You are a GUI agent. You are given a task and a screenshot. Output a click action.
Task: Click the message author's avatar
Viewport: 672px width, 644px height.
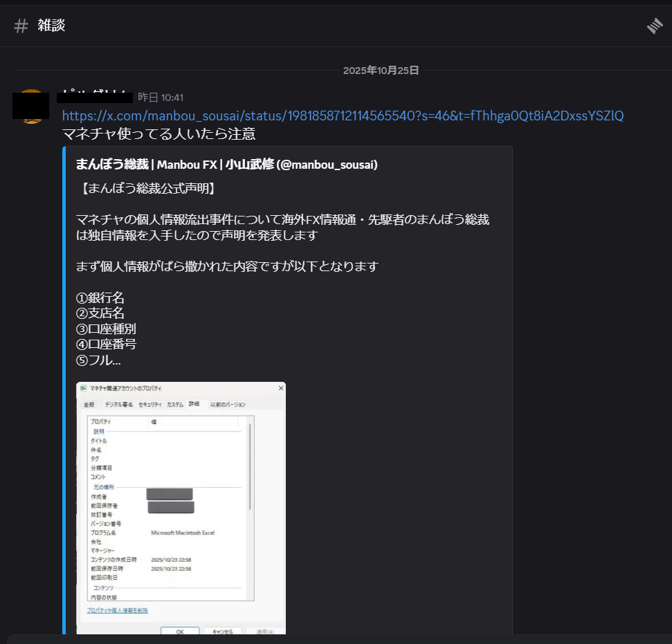[31, 107]
